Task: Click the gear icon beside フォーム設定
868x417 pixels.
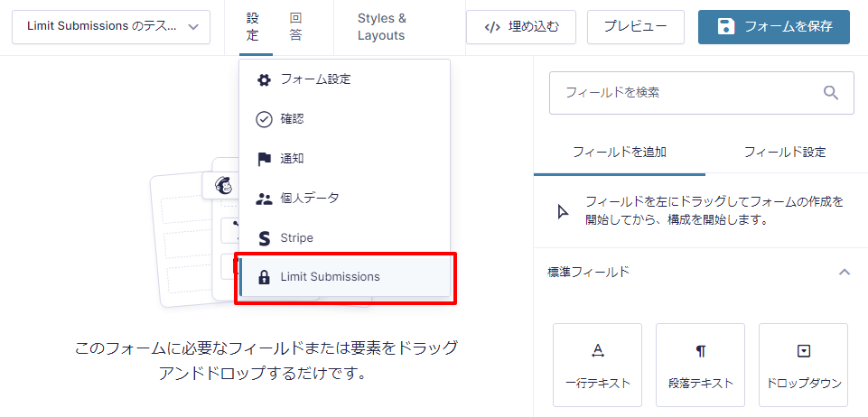Action: point(264,79)
